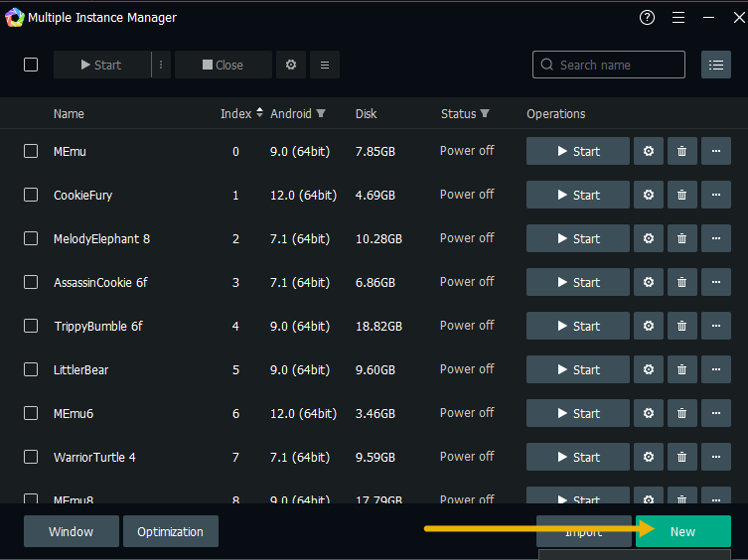Screen dimensions: 748x560
Task: Open batch settings gear in the top toolbar
Action: (x=291, y=65)
